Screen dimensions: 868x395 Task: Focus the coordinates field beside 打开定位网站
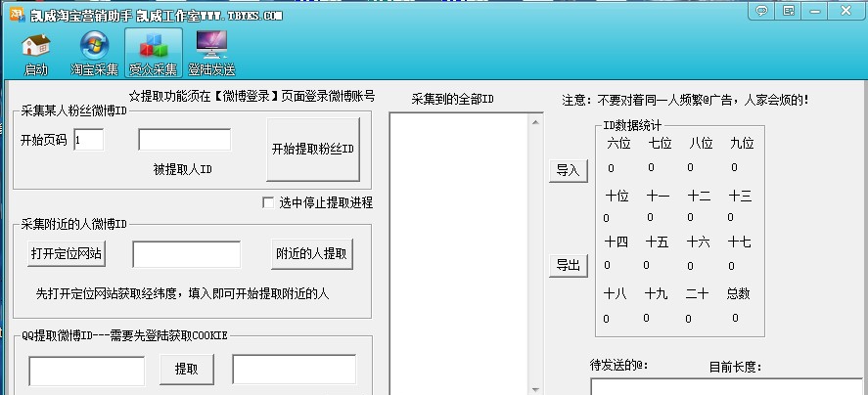[x=187, y=254]
